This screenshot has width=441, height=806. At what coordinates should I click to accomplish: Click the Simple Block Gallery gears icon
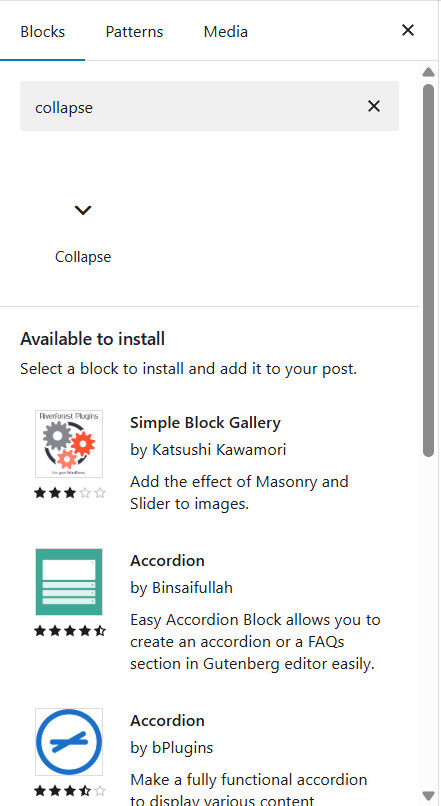coord(69,444)
